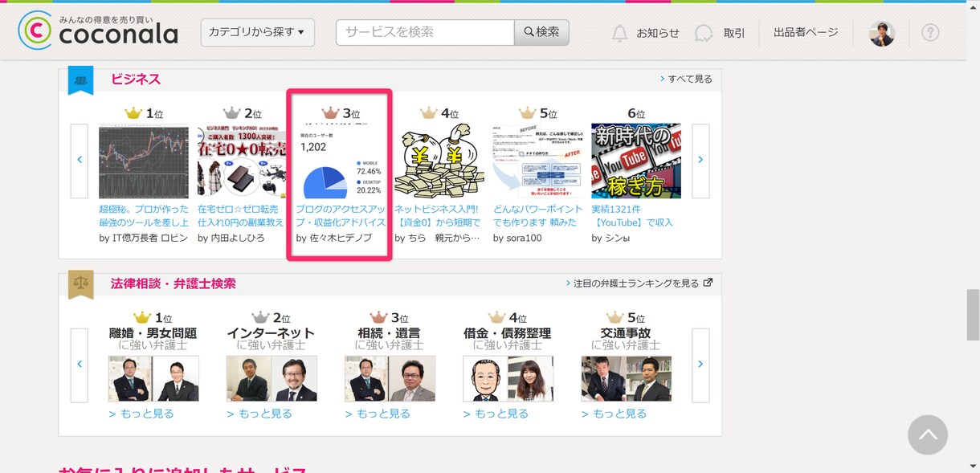Viewport: 980px width, 473px height.
Task: Click silver crown for business rank 2位
Action: (232, 113)
